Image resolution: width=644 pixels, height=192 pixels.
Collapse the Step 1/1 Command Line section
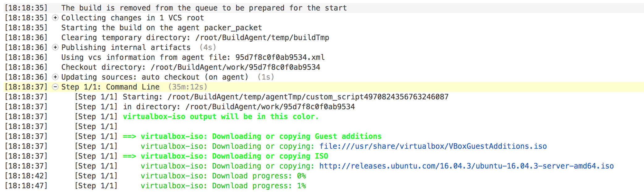click(x=55, y=87)
